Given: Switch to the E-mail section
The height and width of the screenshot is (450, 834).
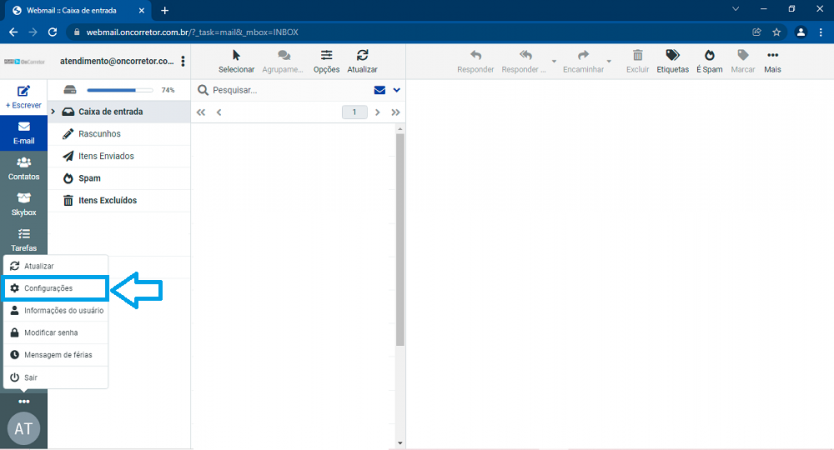Looking at the screenshot, I should 23,133.
